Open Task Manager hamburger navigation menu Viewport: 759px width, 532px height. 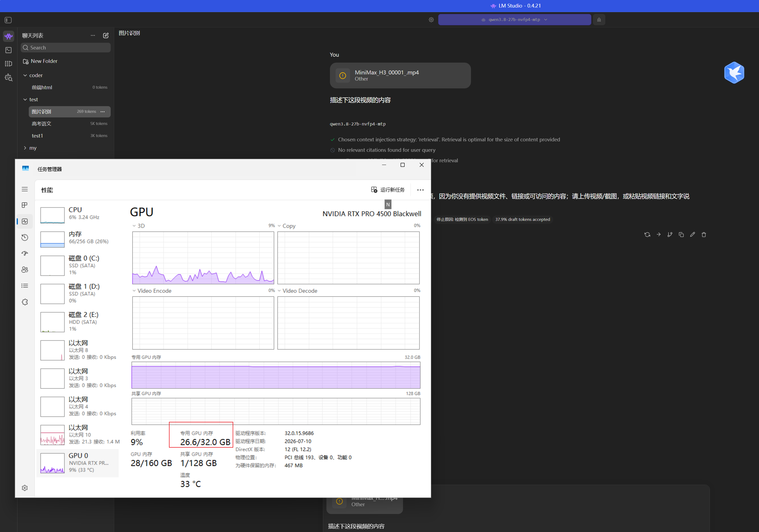tap(25, 189)
